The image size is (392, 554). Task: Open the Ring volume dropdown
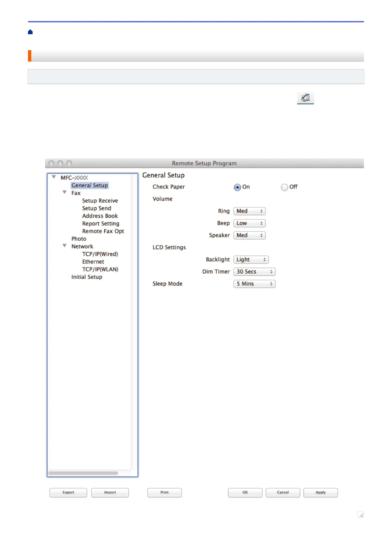(249, 211)
